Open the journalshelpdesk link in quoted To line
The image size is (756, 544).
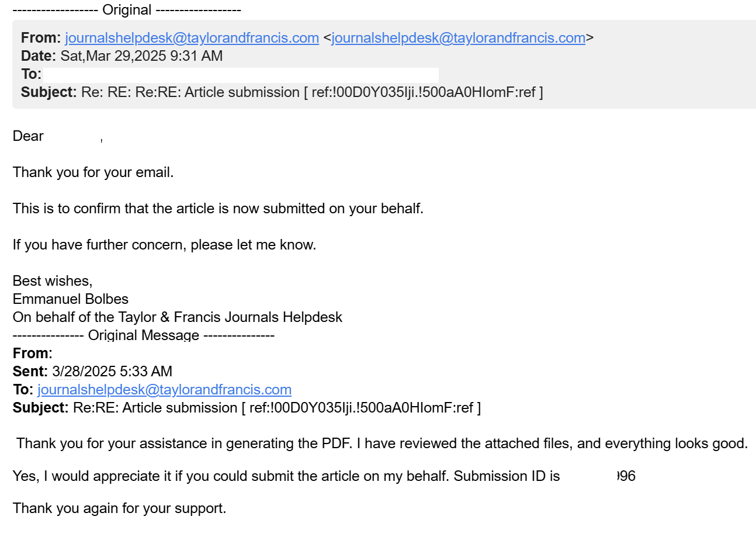(164, 390)
